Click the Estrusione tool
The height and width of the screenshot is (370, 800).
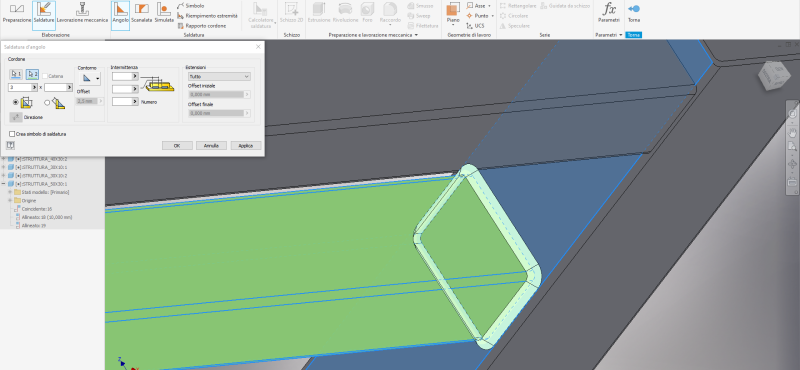(319, 14)
